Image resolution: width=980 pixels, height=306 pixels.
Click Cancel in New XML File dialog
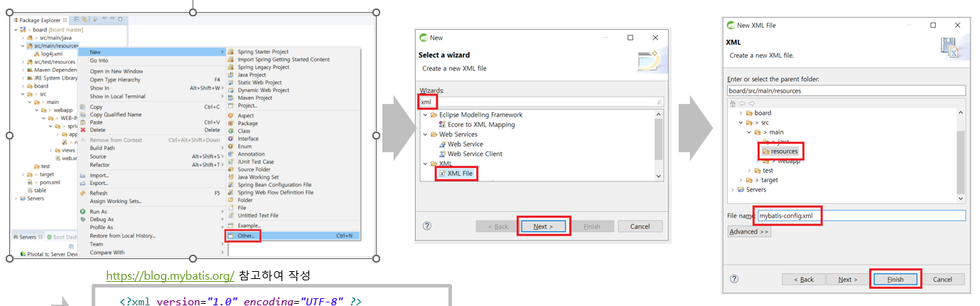[942, 280]
